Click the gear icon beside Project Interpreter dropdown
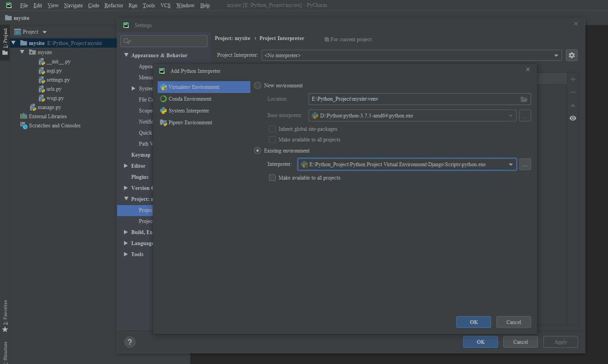The image size is (608, 364). coord(571,55)
